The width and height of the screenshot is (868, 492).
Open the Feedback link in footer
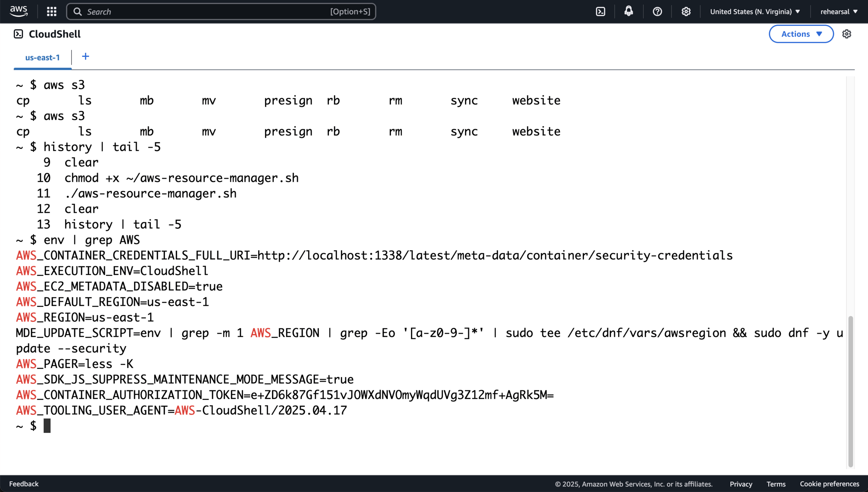pos(24,484)
